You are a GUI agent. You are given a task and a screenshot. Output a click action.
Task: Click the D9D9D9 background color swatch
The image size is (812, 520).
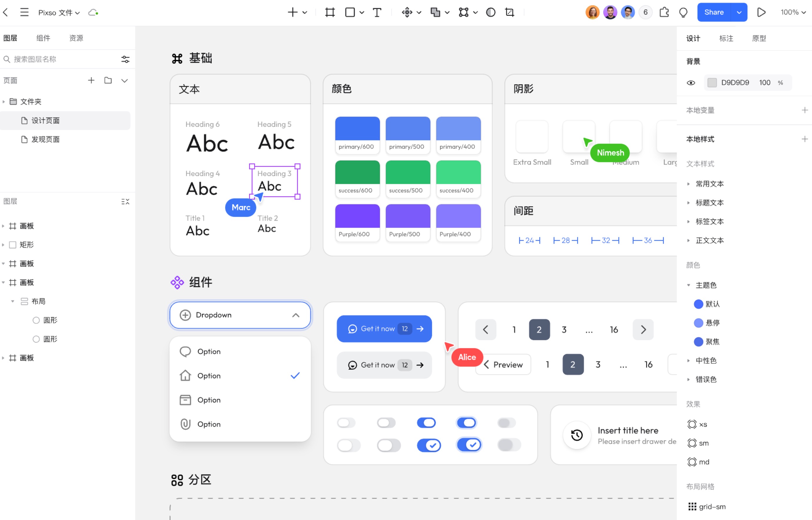(x=712, y=83)
